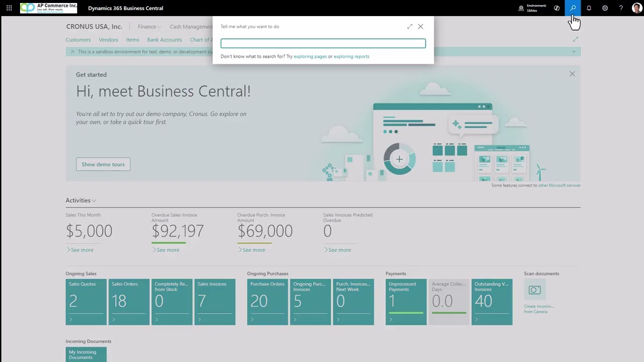Open the notifications bell
This screenshot has width=644, height=362.
click(x=589, y=8)
